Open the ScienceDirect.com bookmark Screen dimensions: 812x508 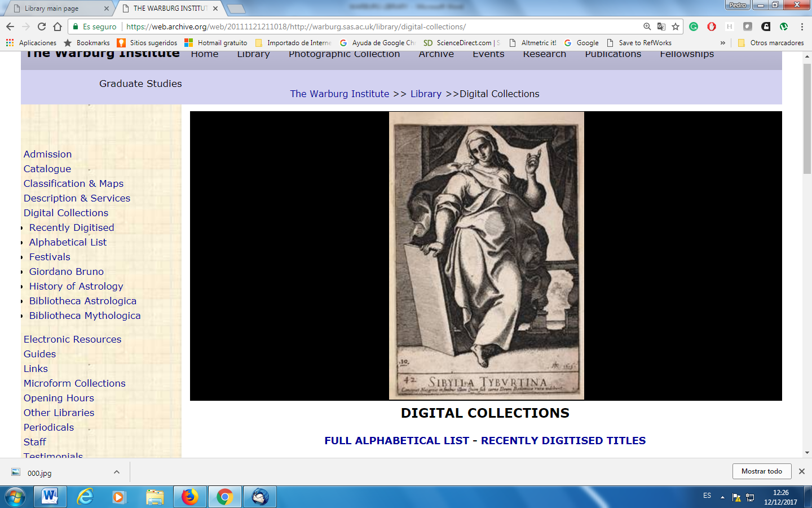[461, 43]
